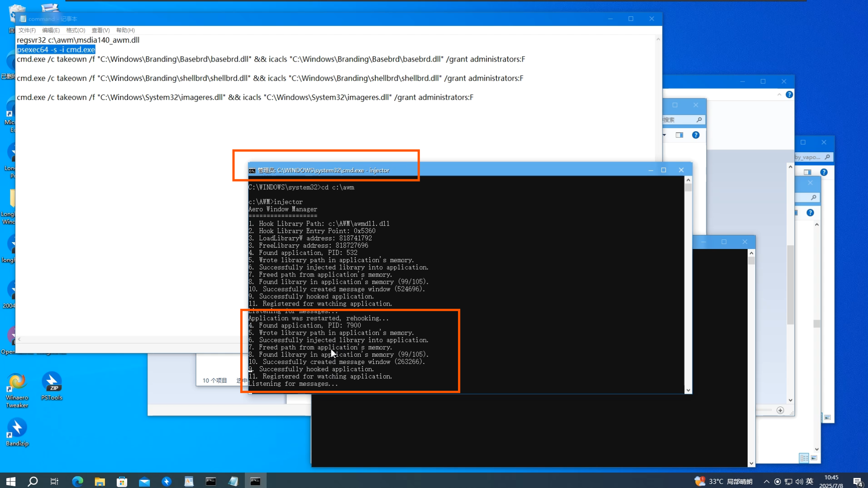Viewport: 868px width, 488px height.
Task: Click the rear cmd window scrollbar down arrow
Action: point(751,463)
